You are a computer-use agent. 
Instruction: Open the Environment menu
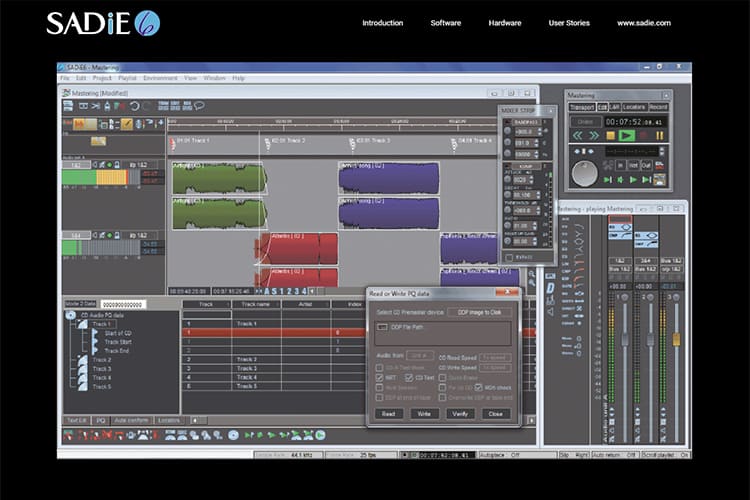click(160, 78)
